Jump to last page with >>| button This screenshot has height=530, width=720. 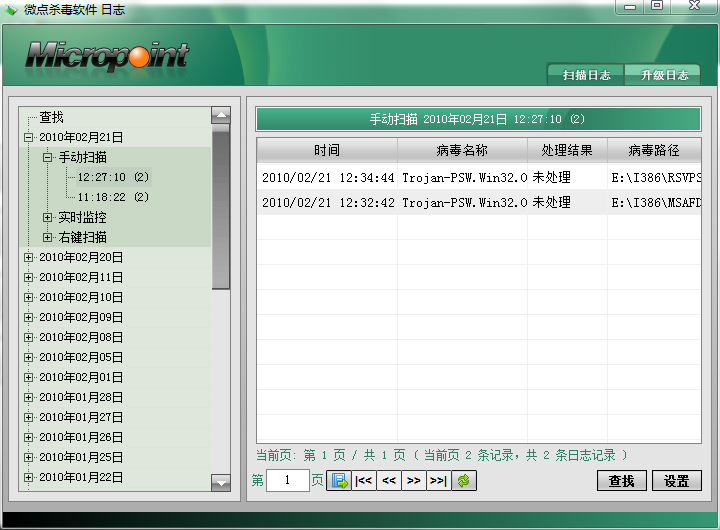438,481
